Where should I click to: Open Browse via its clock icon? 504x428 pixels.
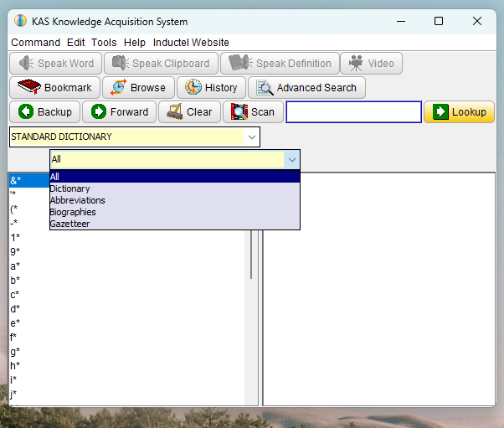[x=118, y=87]
